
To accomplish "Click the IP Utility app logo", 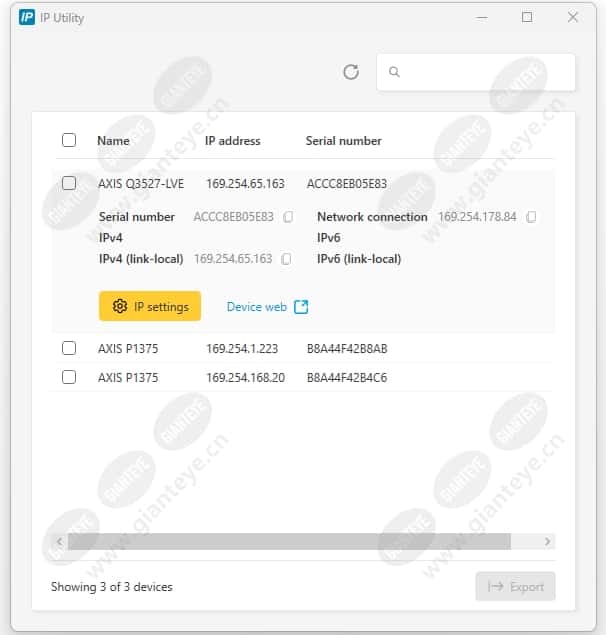I will (x=27, y=17).
